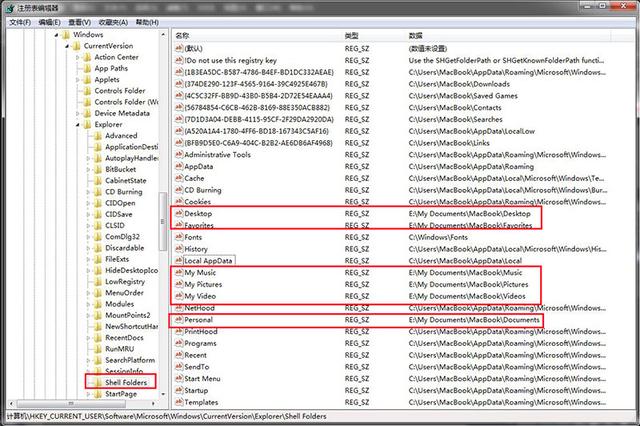
Task: Click the Registry Editor title bar icon
Action: [x=10, y=8]
